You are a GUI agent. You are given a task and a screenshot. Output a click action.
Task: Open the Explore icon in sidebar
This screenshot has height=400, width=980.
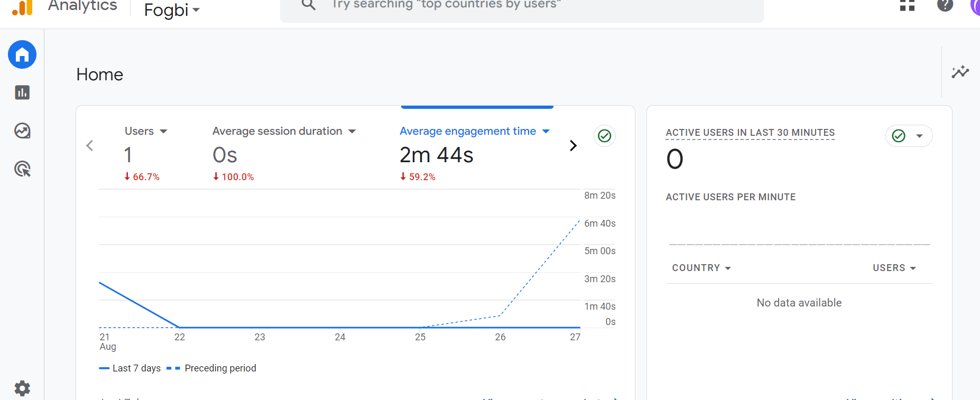pos(22,131)
